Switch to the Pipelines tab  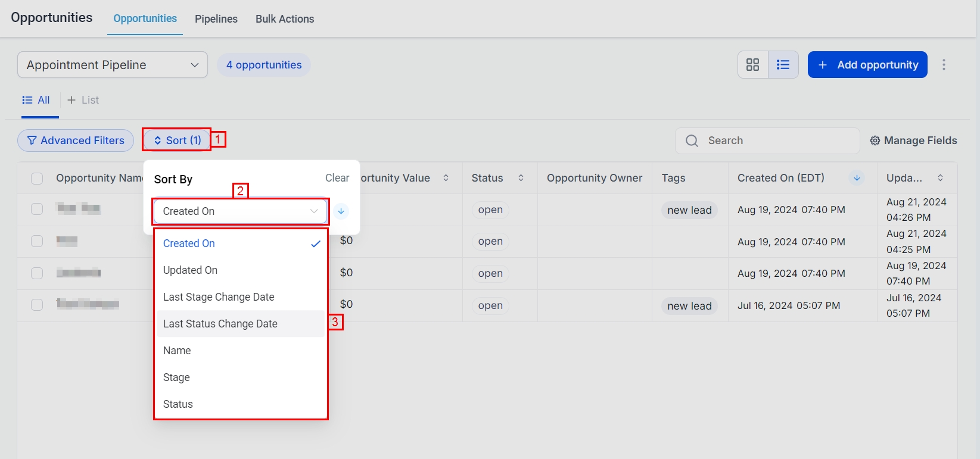click(216, 19)
